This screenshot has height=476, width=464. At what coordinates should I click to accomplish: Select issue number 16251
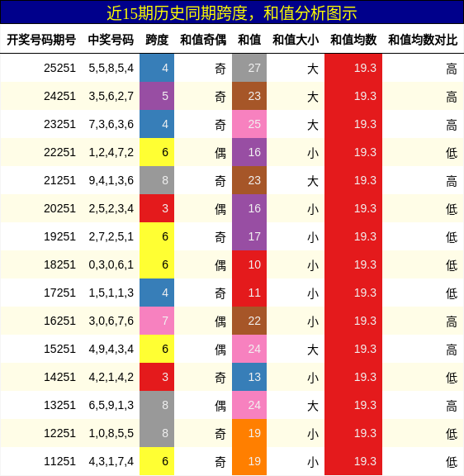[x=59, y=321]
